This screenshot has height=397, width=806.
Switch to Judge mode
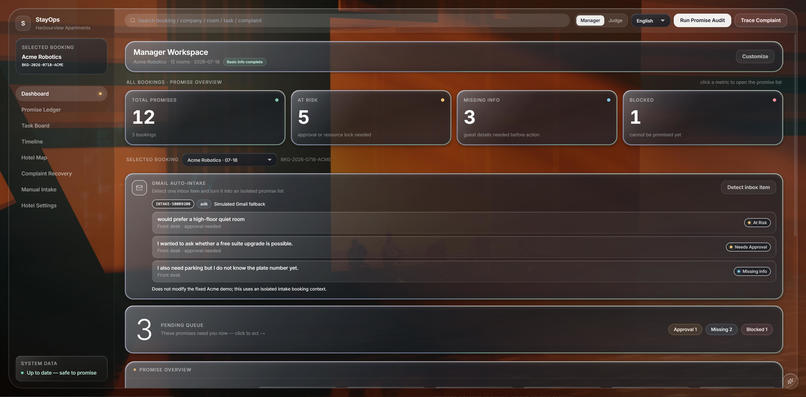point(615,21)
